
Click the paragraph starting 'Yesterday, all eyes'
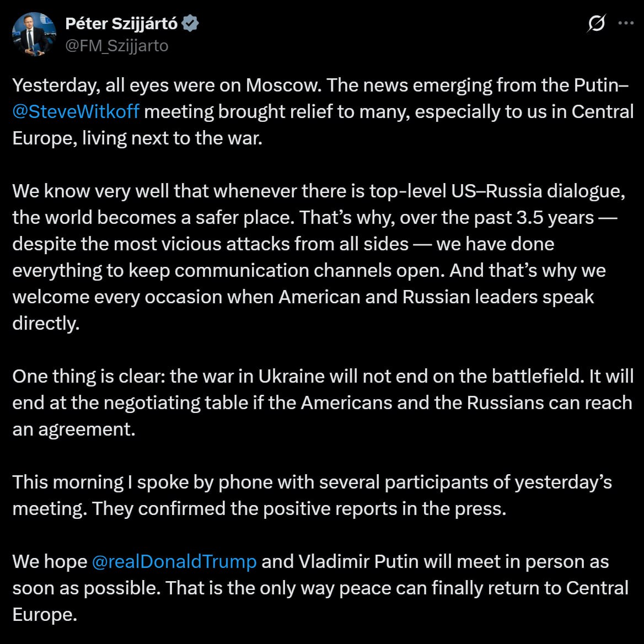[x=323, y=112]
